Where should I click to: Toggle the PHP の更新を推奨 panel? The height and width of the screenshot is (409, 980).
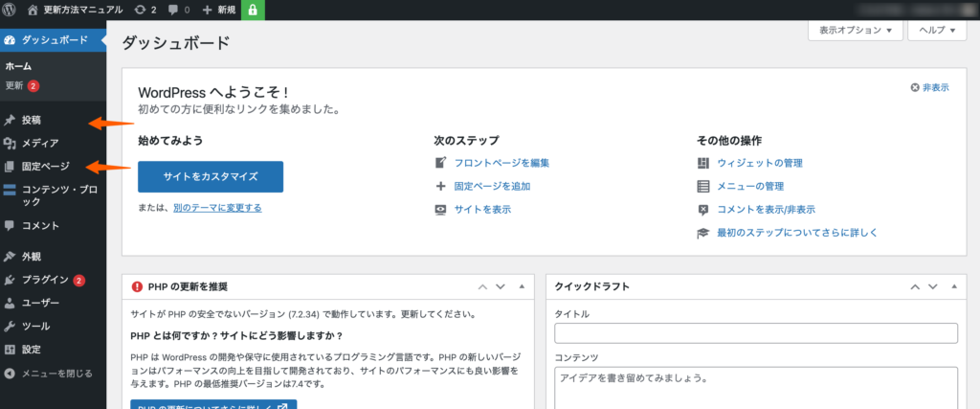[x=522, y=286]
